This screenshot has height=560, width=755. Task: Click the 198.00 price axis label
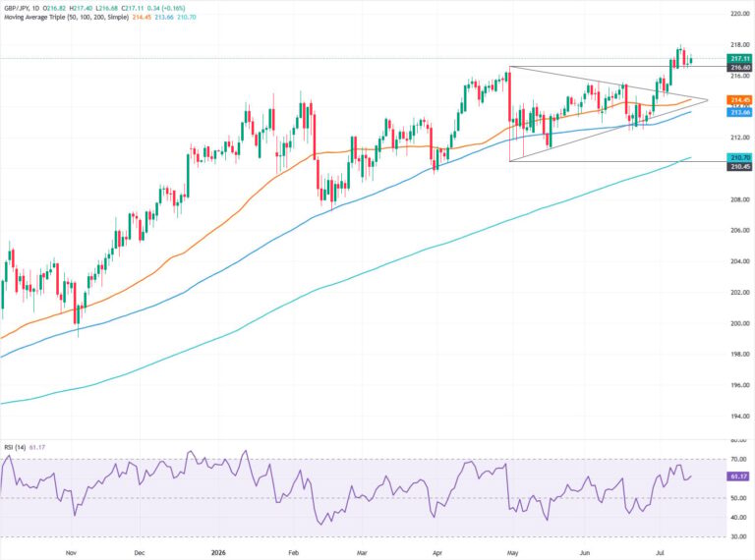pyautogui.click(x=740, y=354)
